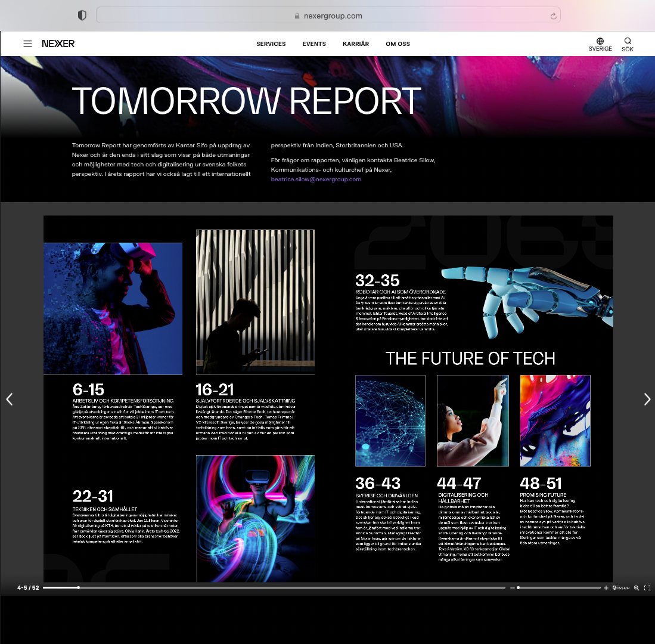Click the zoom slider handle
Viewport: 655px width, 644px height.
(518, 587)
